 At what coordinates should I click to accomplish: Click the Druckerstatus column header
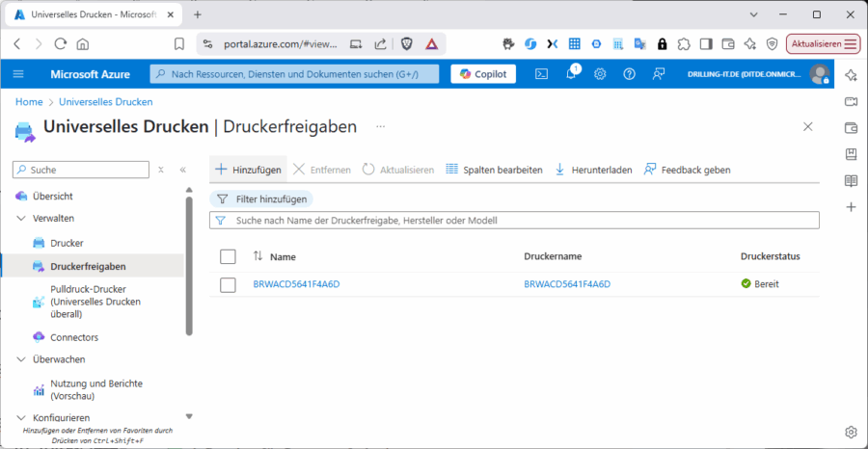[770, 256]
